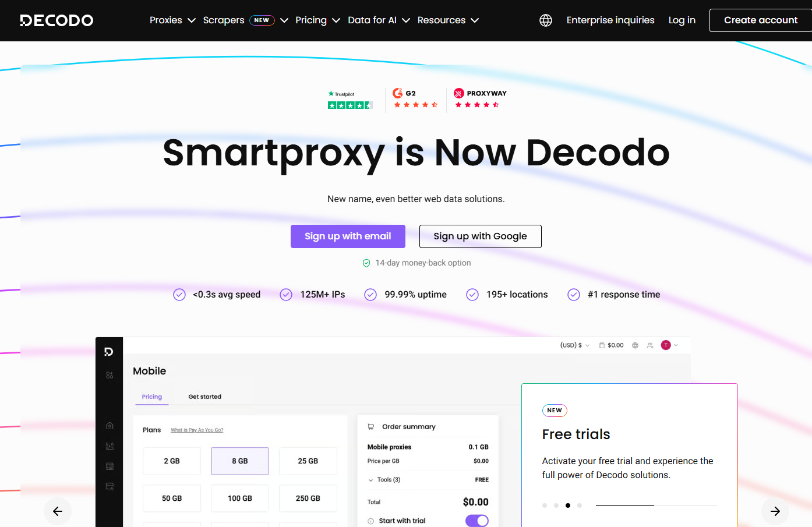Image resolution: width=812 pixels, height=527 pixels.
Task: Click the info icon beside Start with trial
Action: 371,521
